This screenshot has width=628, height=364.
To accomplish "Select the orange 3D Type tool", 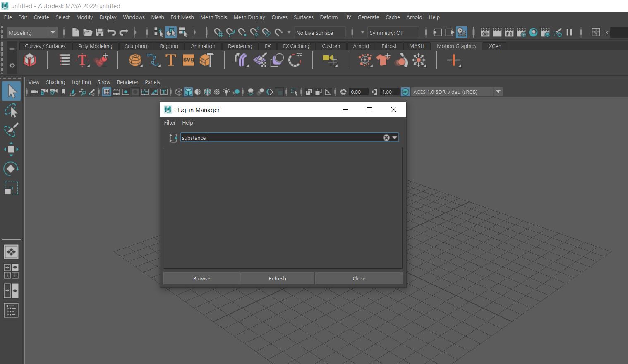I will [x=170, y=60].
